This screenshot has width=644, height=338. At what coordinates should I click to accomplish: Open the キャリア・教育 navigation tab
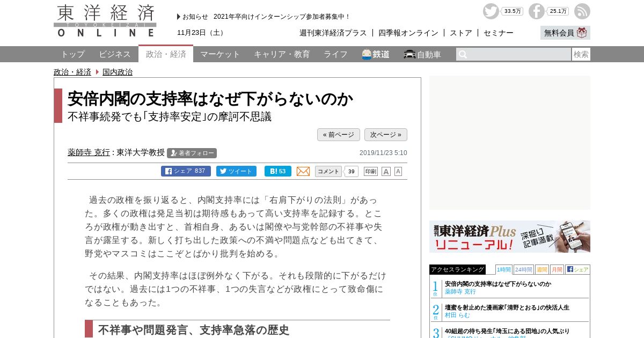282,54
